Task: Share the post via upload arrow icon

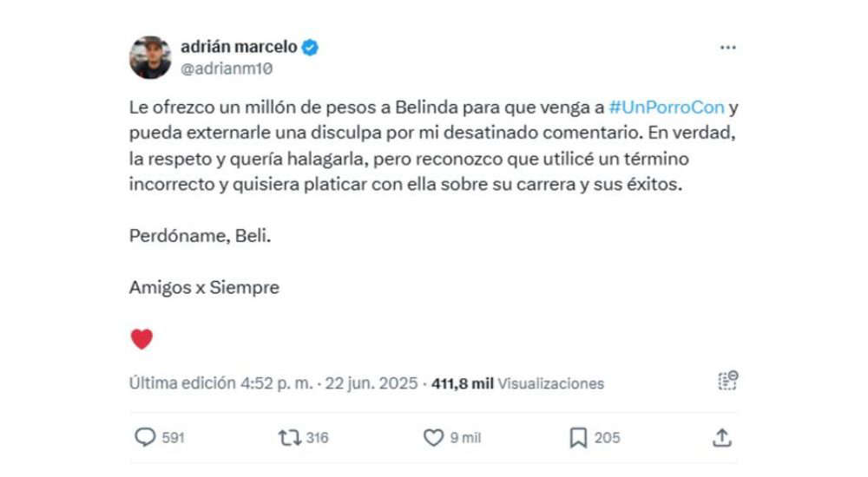Action: pyautogui.click(x=722, y=437)
